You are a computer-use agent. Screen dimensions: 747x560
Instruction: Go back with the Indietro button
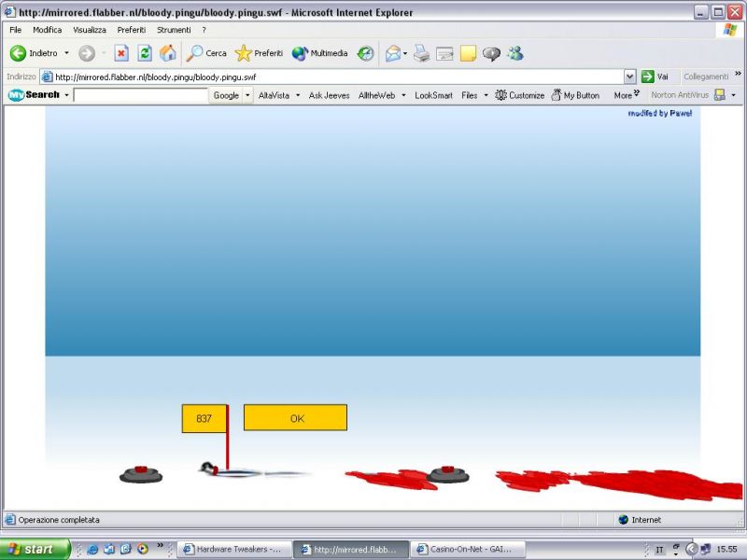click(x=35, y=53)
